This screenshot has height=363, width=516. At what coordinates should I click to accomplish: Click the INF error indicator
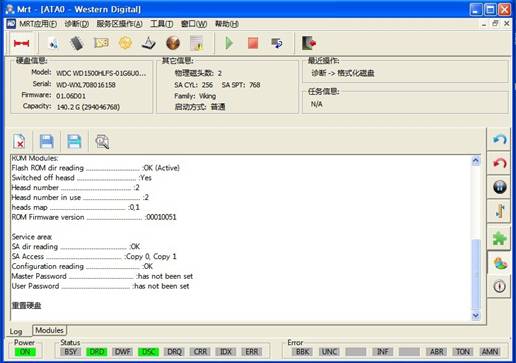click(x=382, y=352)
